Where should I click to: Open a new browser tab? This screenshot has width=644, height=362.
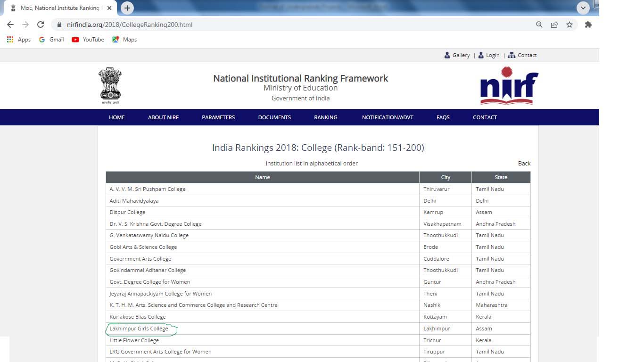coord(127,8)
